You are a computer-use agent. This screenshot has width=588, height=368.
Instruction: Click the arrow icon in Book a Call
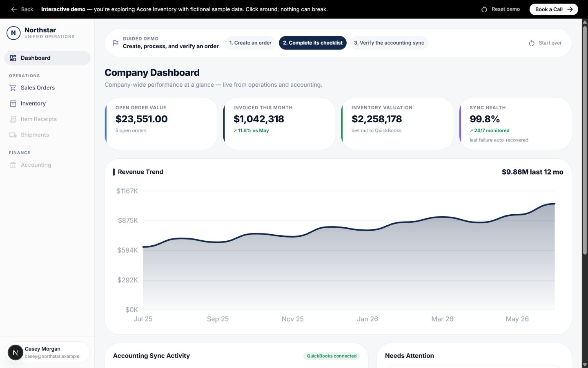coord(570,9)
